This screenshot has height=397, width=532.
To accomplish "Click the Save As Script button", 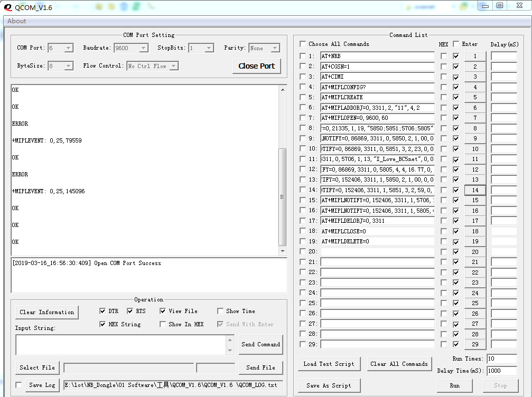I will pos(329,385).
